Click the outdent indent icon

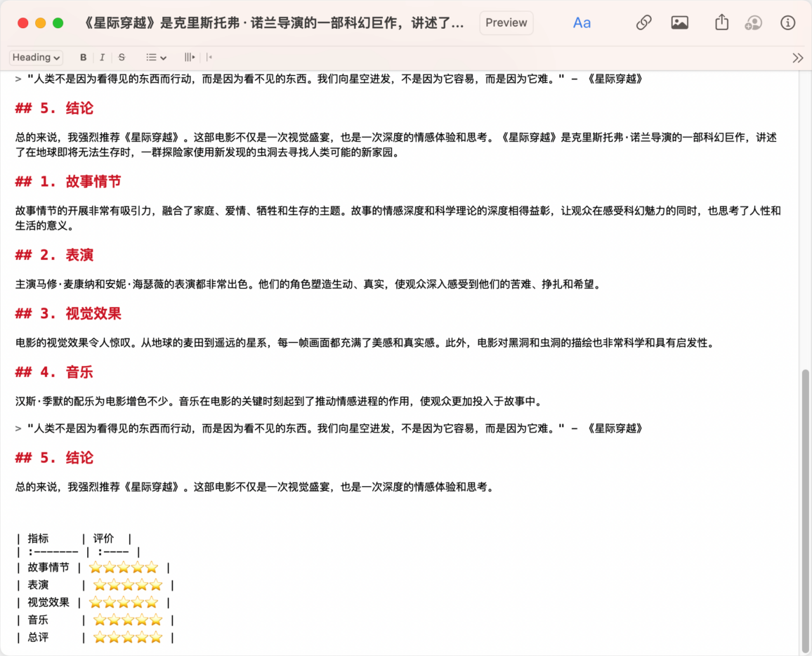pyautogui.click(x=209, y=58)
